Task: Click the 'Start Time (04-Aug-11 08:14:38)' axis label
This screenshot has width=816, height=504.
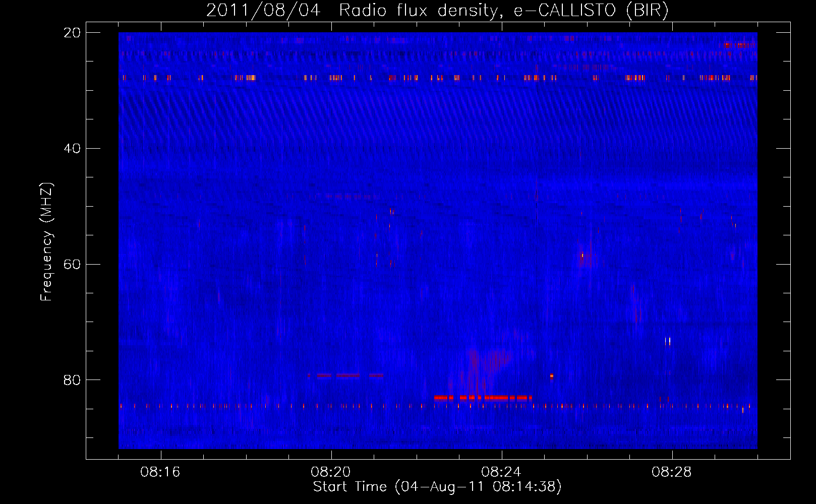Action: click(x=437, y=487)
